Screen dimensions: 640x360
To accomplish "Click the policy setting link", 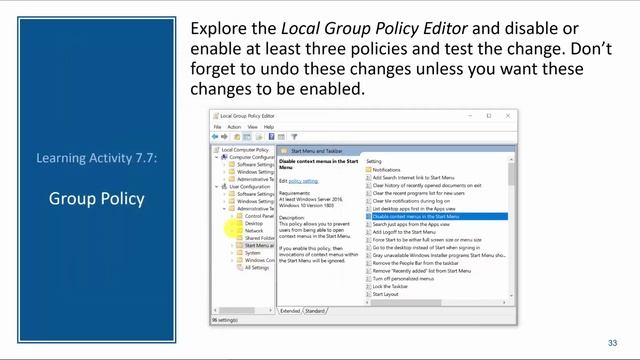I will click(303, 181).
